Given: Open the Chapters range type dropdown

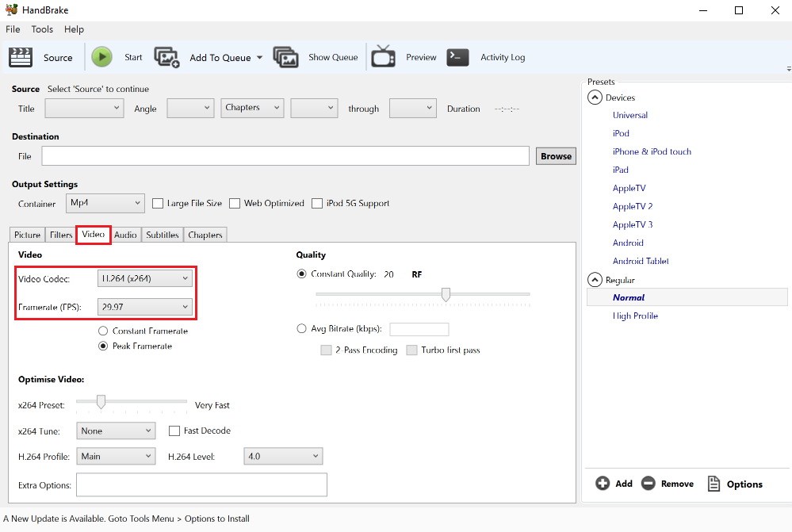Looking at the screenshot, I should [252, 108].
